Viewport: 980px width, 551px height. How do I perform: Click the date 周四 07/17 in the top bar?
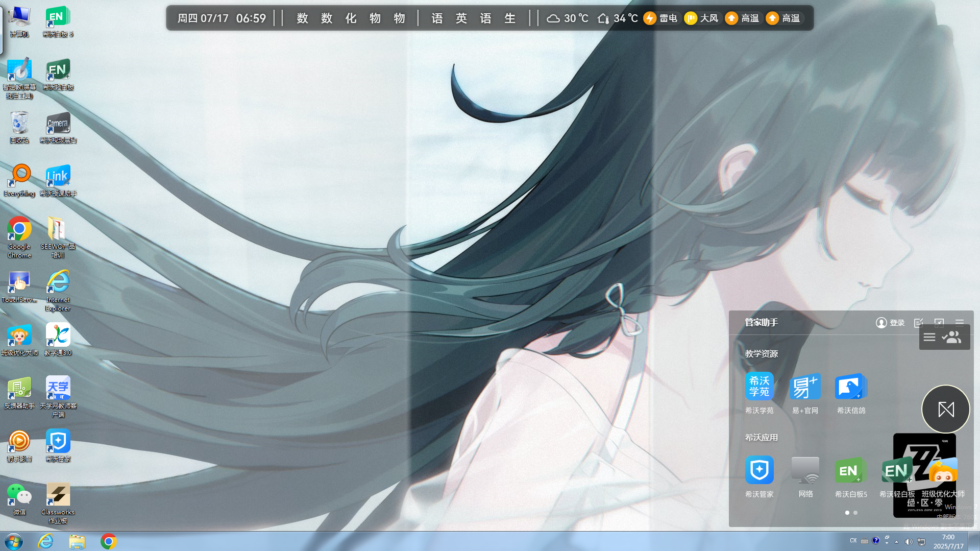click(203, 18)
